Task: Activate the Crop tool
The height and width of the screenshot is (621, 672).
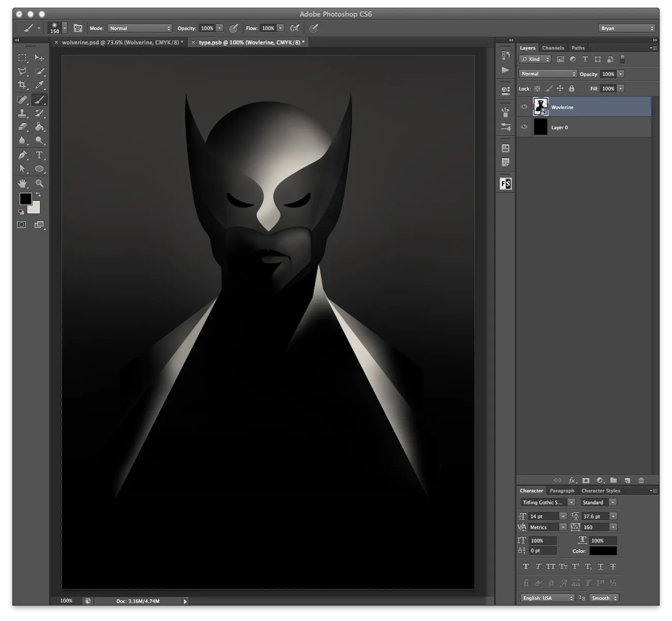Action: pyautogui.click(x=22, y=85)
